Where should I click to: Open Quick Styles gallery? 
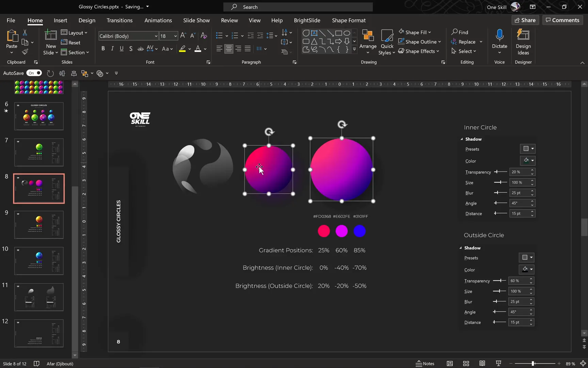(x=387, y=42)
